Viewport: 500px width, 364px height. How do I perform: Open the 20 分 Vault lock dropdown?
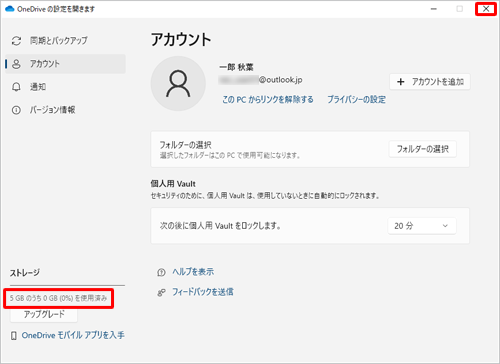422,226
